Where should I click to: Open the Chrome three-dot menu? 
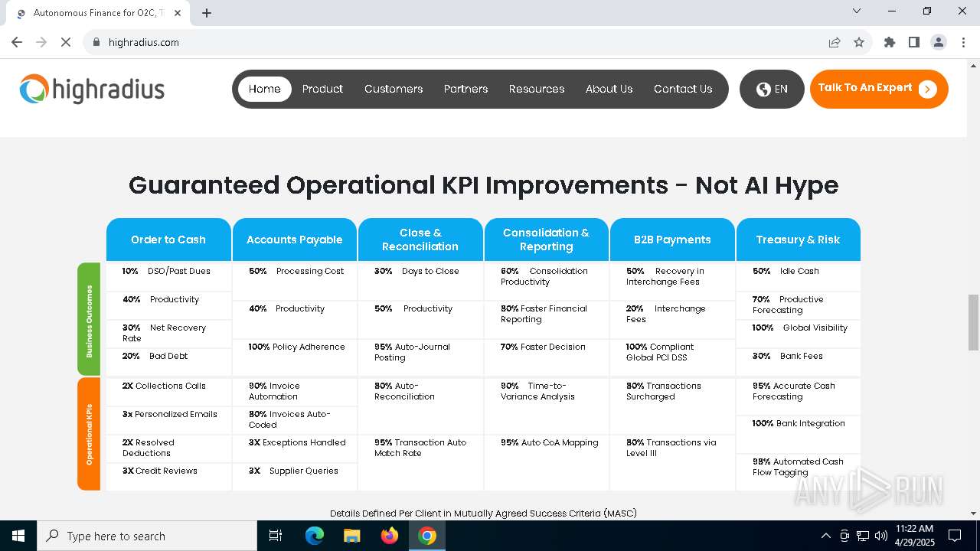[963, 42]
